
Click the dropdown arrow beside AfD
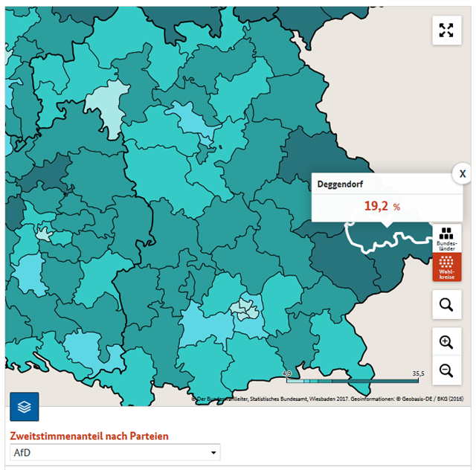(x=213, y=452)
